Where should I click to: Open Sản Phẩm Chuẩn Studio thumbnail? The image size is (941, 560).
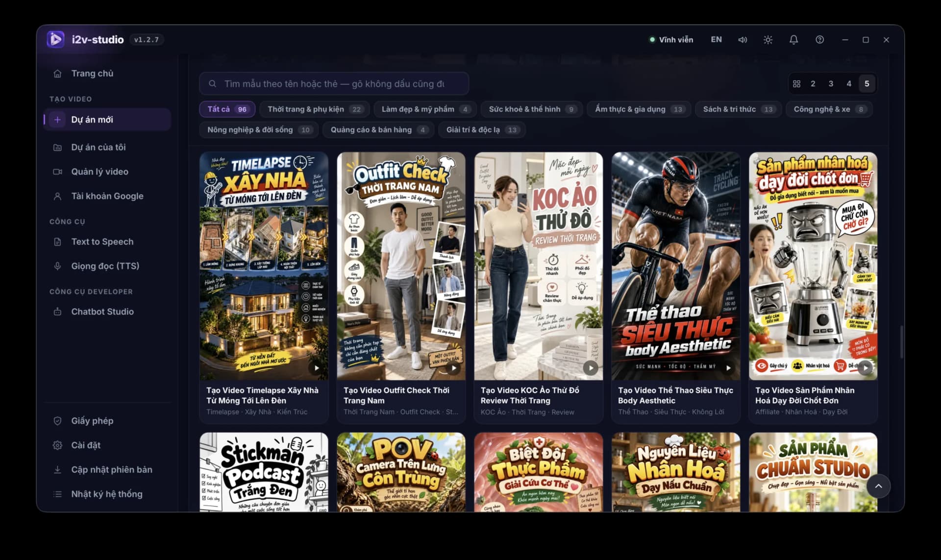click(813, 472)
